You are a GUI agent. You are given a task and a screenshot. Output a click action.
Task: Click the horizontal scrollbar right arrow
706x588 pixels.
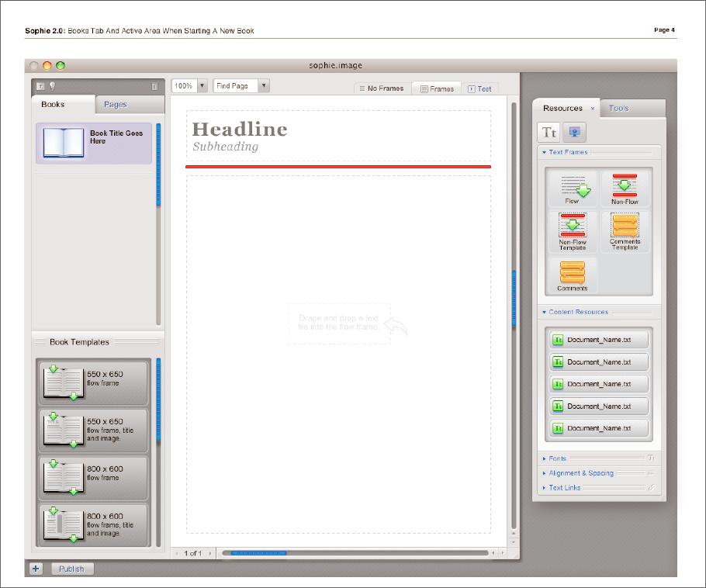503,553
